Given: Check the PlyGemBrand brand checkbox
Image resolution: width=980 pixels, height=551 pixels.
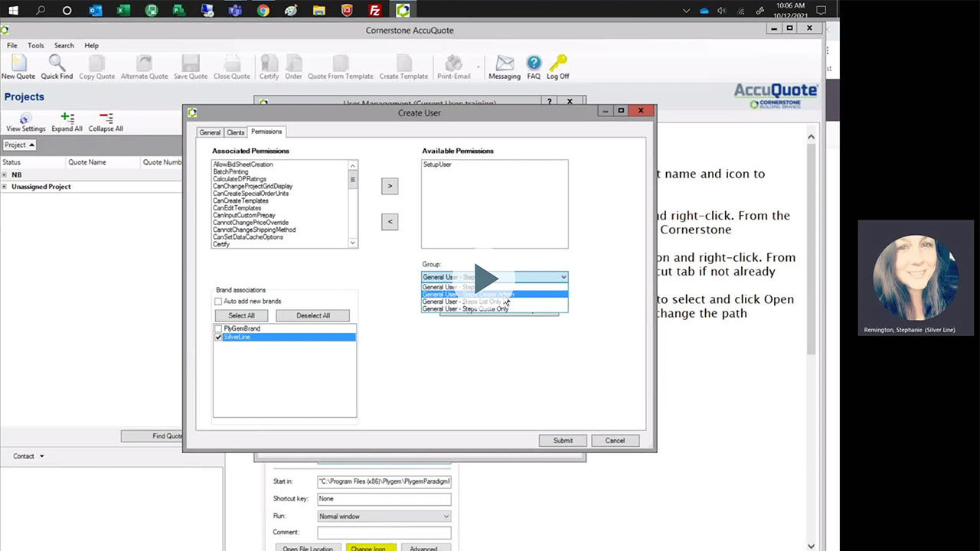Looking at the screenshot, I should pos(218,329).
